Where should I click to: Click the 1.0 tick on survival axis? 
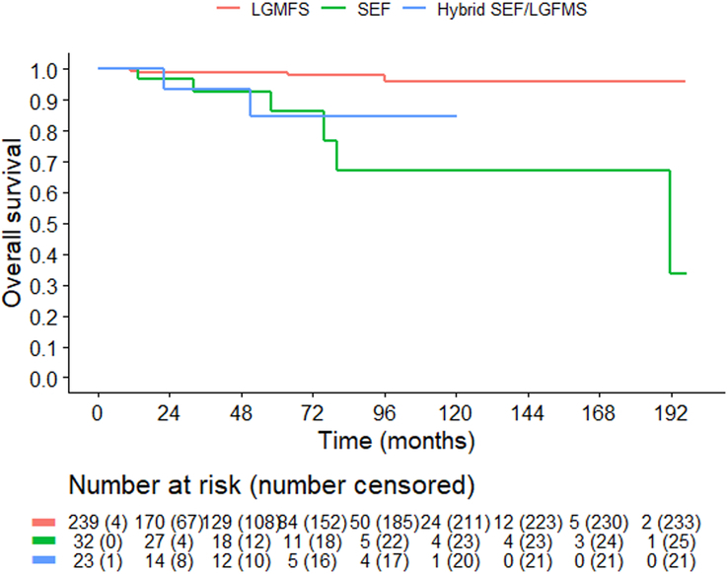(43, 70)
